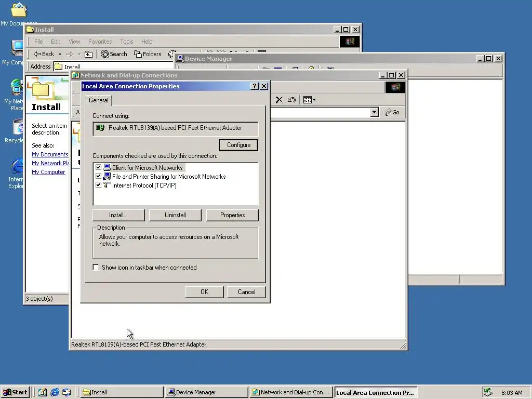Open Help menu in Install window

[147, 42]
